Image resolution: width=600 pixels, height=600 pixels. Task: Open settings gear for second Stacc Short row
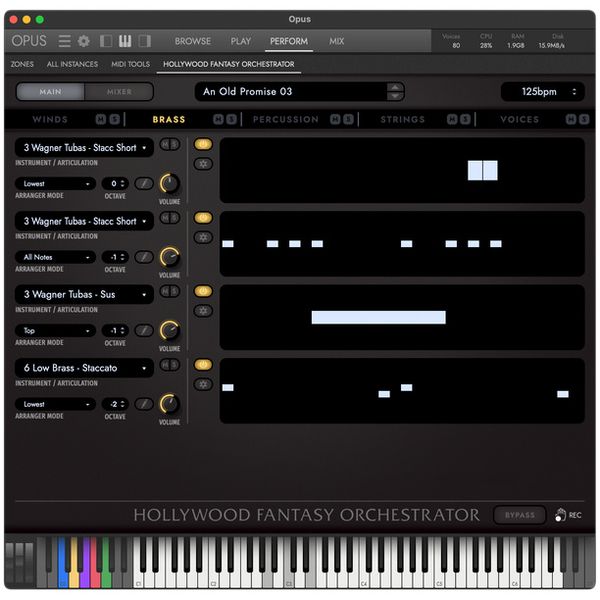pos(203,238)
